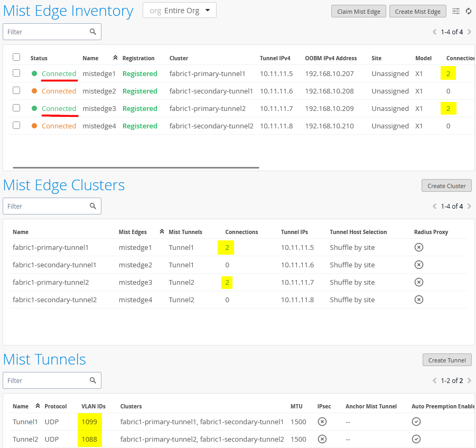Click mistedge3 in Clusters Mist Edges column

135,283
